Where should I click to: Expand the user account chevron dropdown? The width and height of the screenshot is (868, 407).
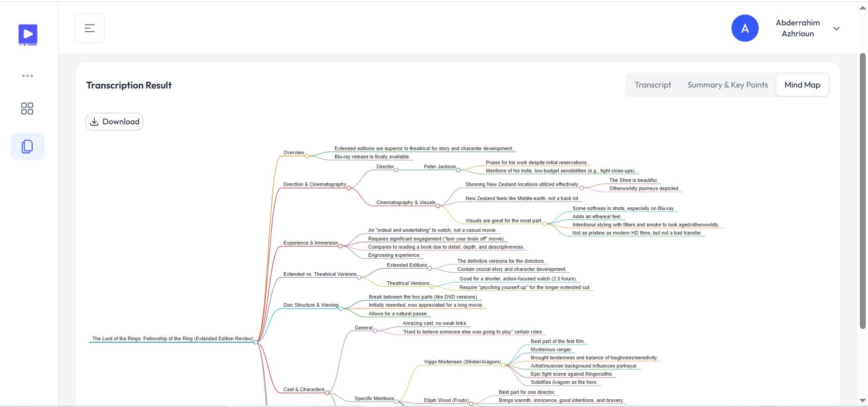[x=837, y=29]
